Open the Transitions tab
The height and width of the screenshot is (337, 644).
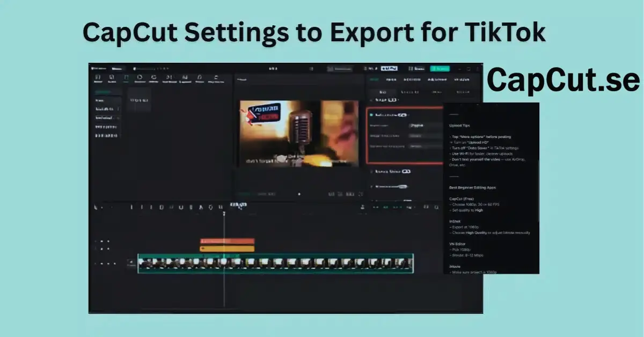(170, 79)
